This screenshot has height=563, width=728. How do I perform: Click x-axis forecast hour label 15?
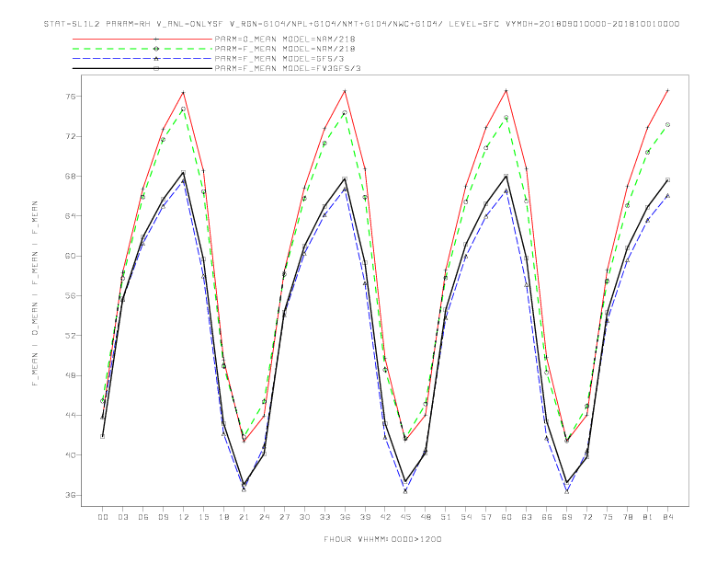203,517
